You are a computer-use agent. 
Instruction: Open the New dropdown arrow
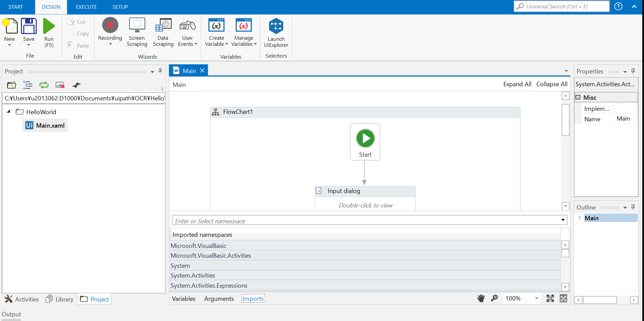point(9,45)
